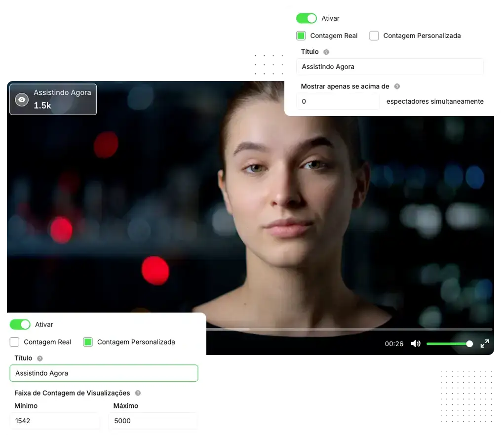504x436 pixels.
Task: Toggle the Ativar switch in the bottom panel
Action: click(x=20, y=324)
